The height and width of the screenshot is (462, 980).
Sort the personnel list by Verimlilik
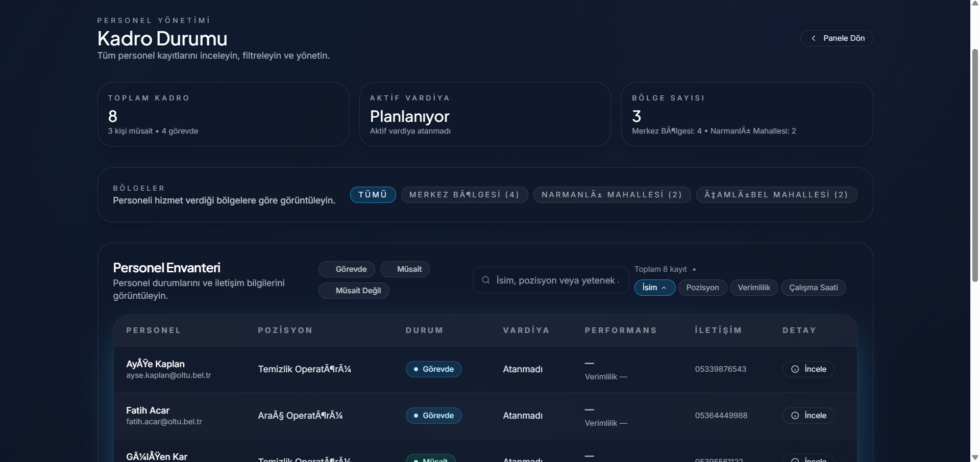click(x=753, y=288)
